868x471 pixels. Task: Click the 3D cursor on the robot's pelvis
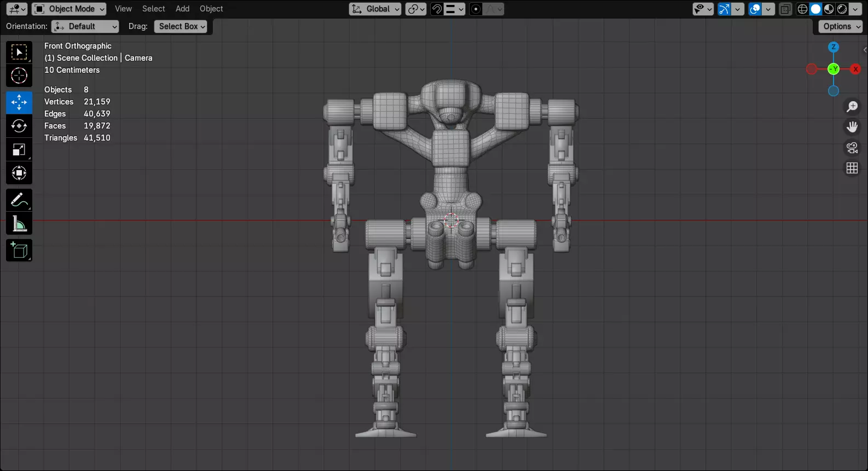pos(452,220)
